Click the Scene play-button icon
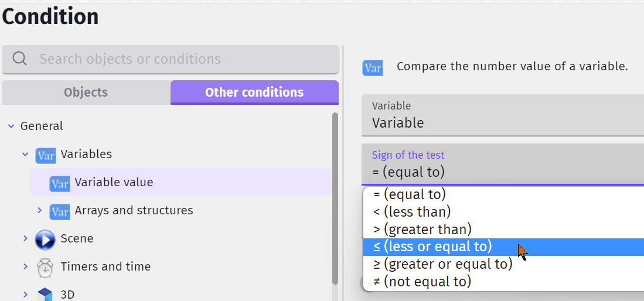This screenshot has height=301, width=644. coord(45,240)
